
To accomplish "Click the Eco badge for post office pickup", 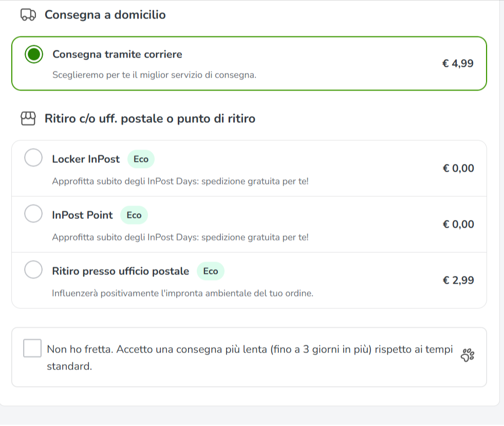I will point(211,271).
